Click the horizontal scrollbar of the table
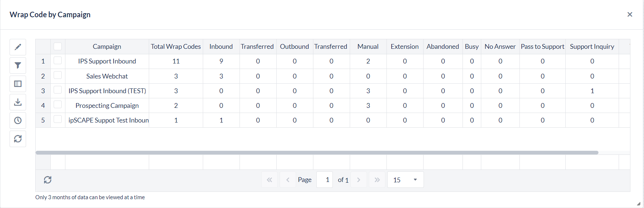 (317, 153)
